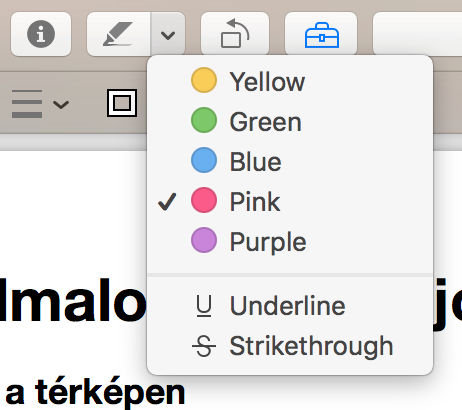Toggle the highlighter pen tool

point(118,34)
